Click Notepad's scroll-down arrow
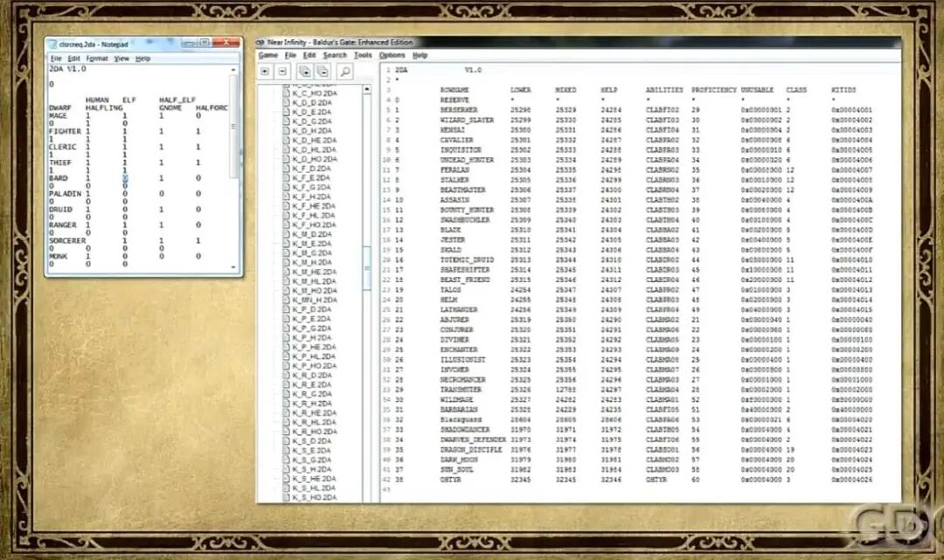The image size is (944, 560). coord(233,267)
